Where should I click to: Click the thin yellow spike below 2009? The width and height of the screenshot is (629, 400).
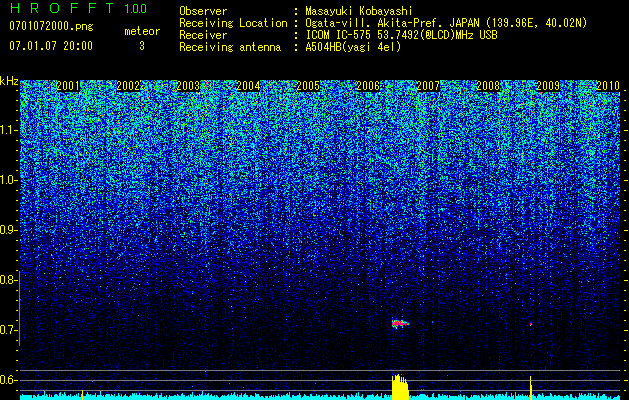[x=531, y=388]
